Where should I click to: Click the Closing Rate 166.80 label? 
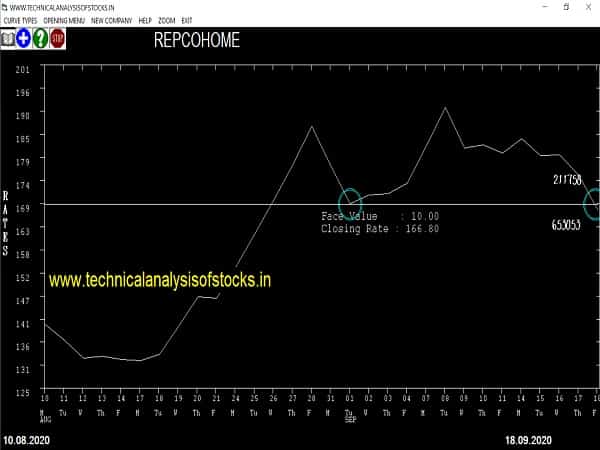(379, 229)
